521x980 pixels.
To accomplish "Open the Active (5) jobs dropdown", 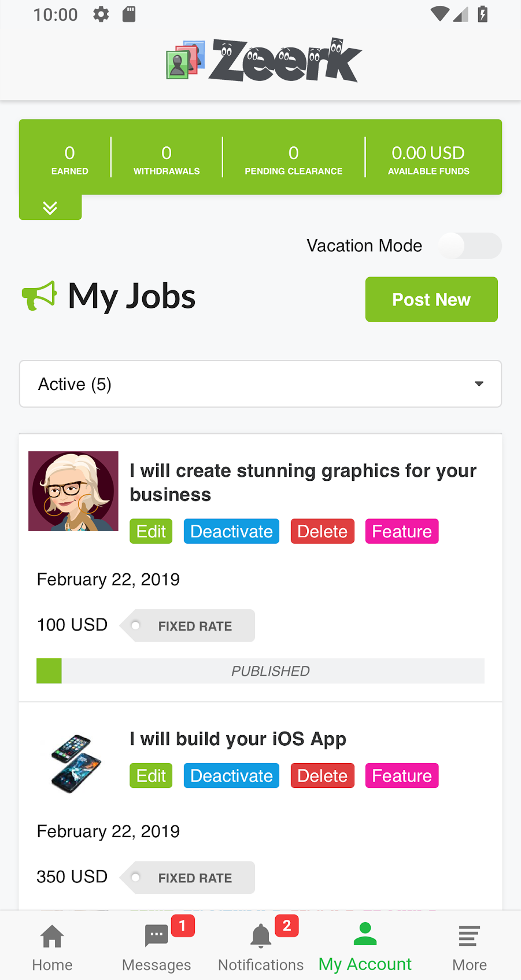I will (x=260, y=384).
